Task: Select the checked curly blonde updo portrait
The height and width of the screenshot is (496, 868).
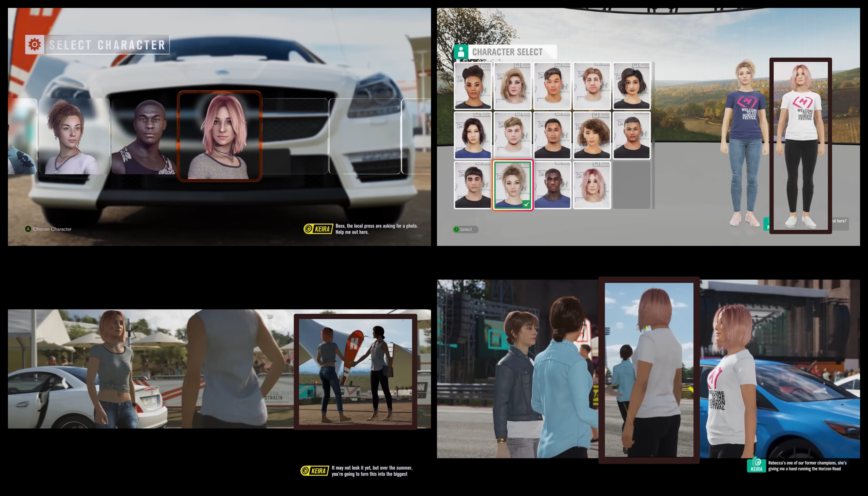Action: click(513, 185)
